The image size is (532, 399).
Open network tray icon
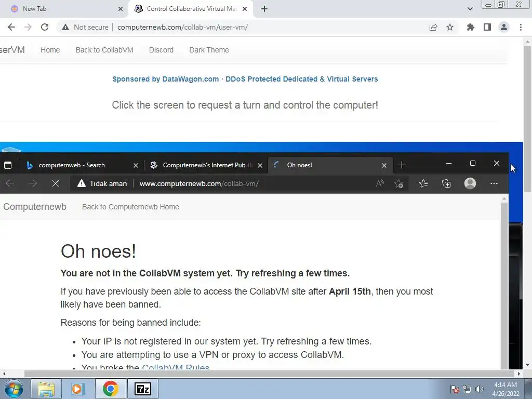pyautogui.click(x=467, y=389)
